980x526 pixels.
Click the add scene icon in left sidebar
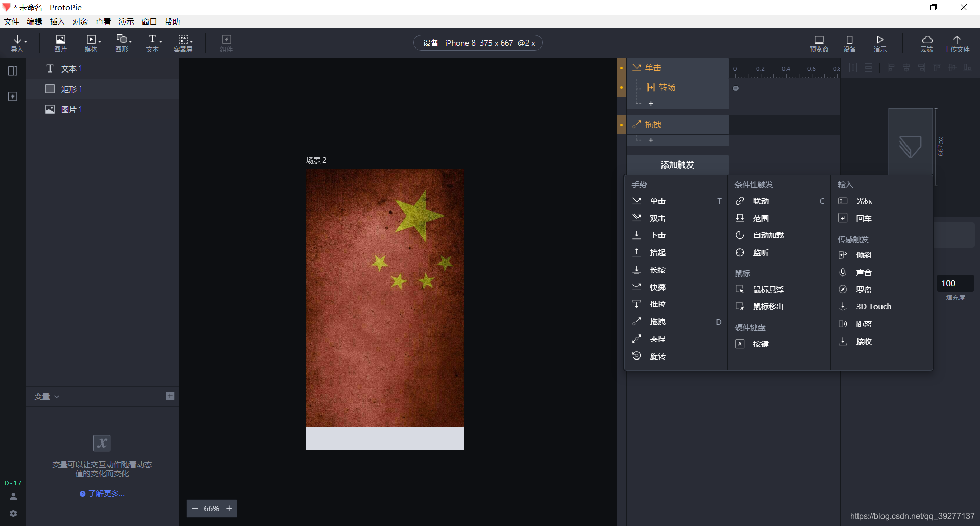tap(13, 97)
